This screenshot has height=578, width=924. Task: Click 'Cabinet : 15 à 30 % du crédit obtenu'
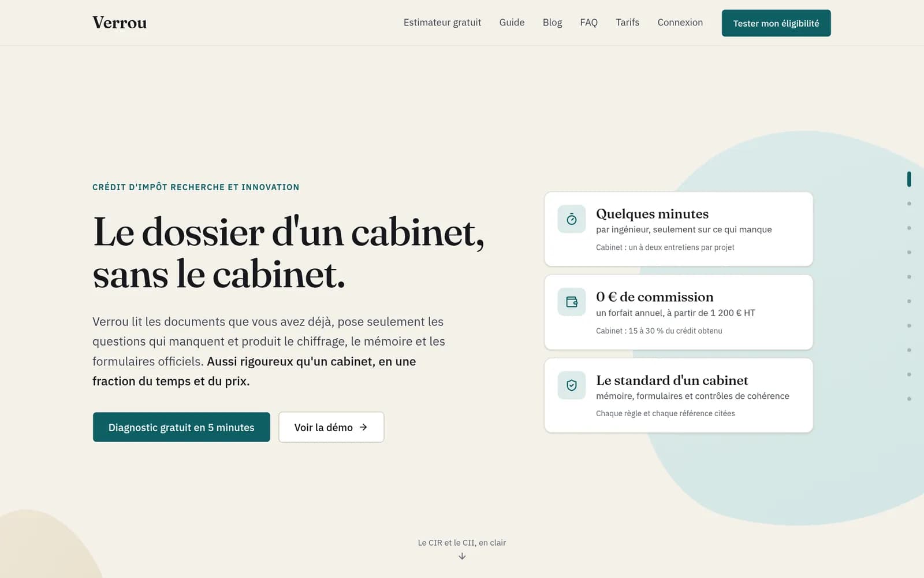tap(659, 331)
